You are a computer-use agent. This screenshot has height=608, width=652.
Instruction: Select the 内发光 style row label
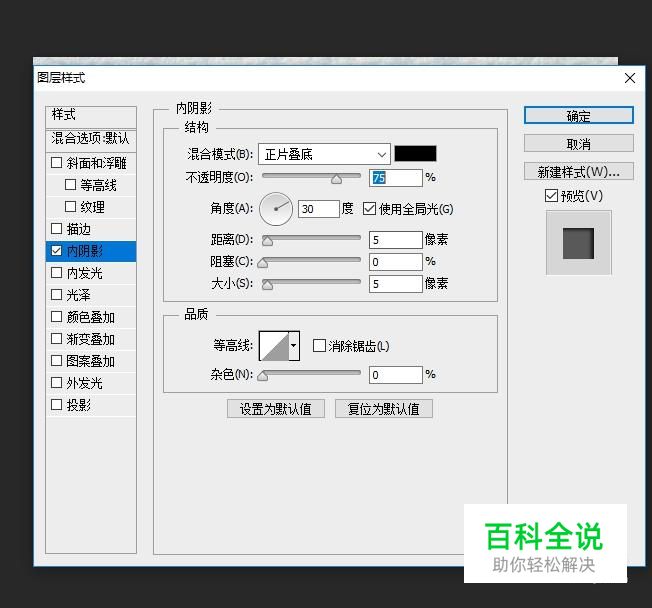click(x=85, y=273)
